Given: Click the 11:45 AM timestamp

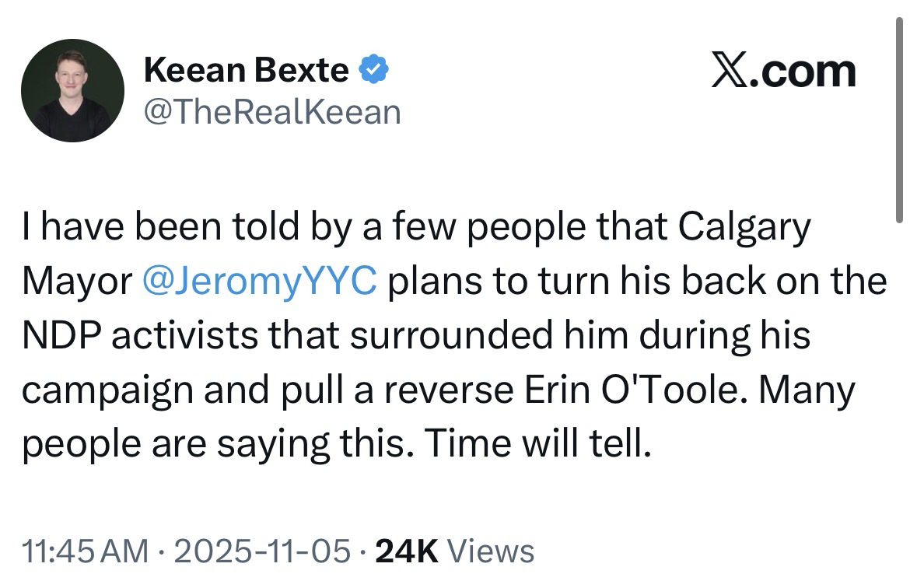Looking at the screenshot, I should [86, 551].
